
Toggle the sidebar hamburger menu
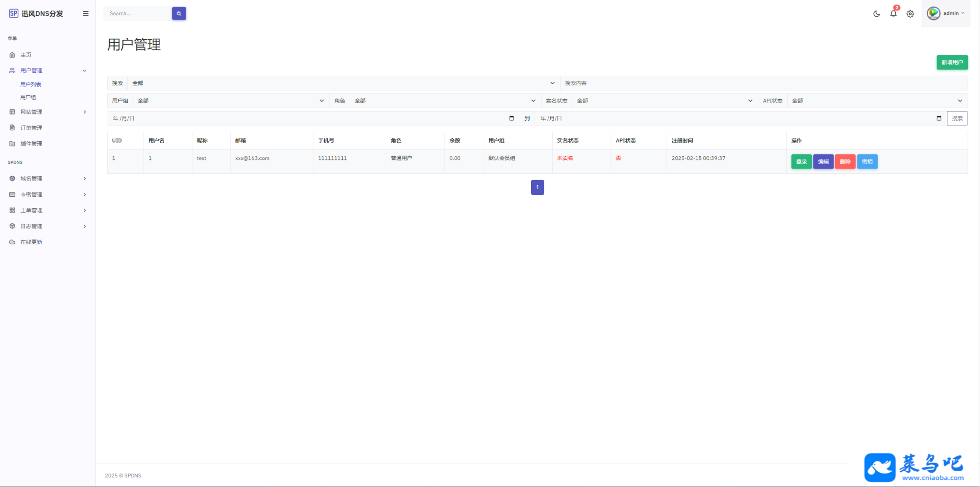click(86, 13)
